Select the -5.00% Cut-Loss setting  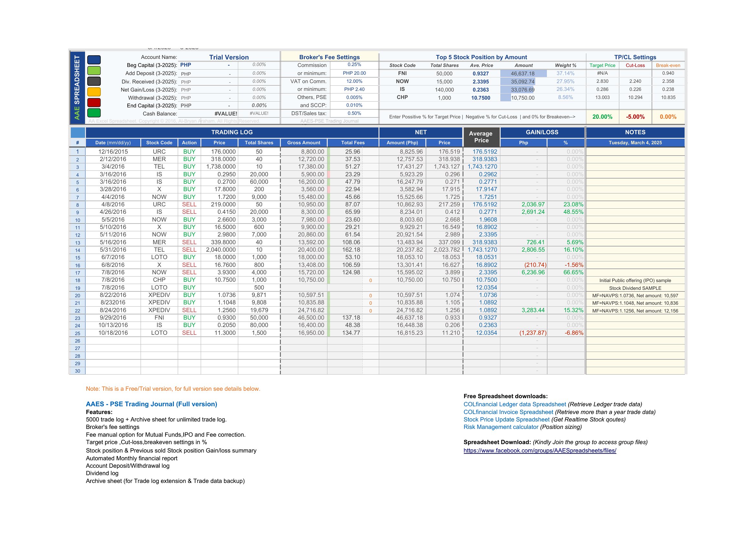coord(635,117)
